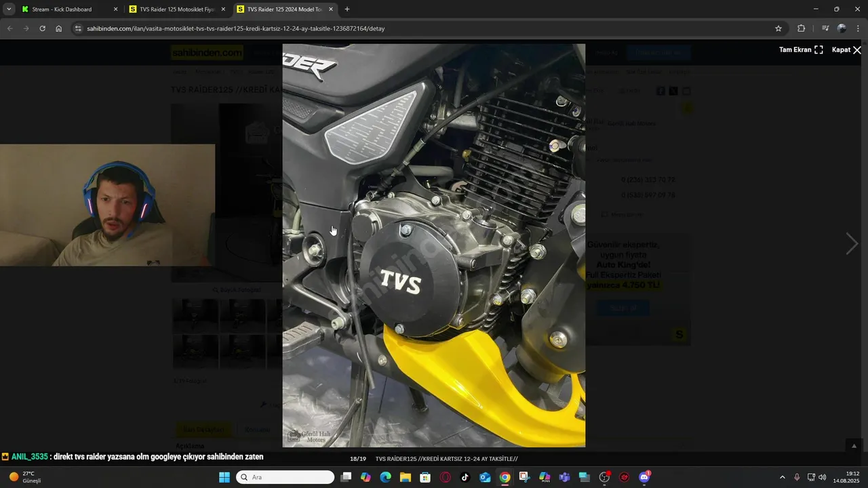Screen dimensions: 868x488
Task: Close the Kick Dashboard tab
Action: [x=115, y=9]
